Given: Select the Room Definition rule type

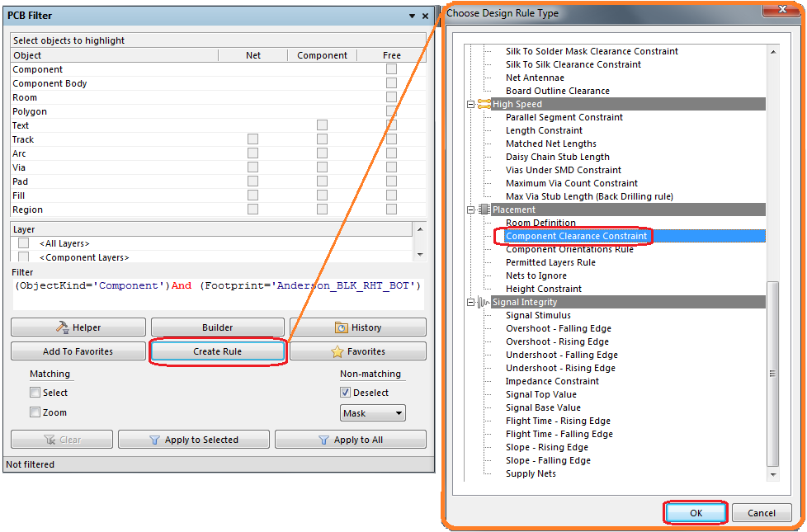Looking at the screenshot, I should [542, 223].
